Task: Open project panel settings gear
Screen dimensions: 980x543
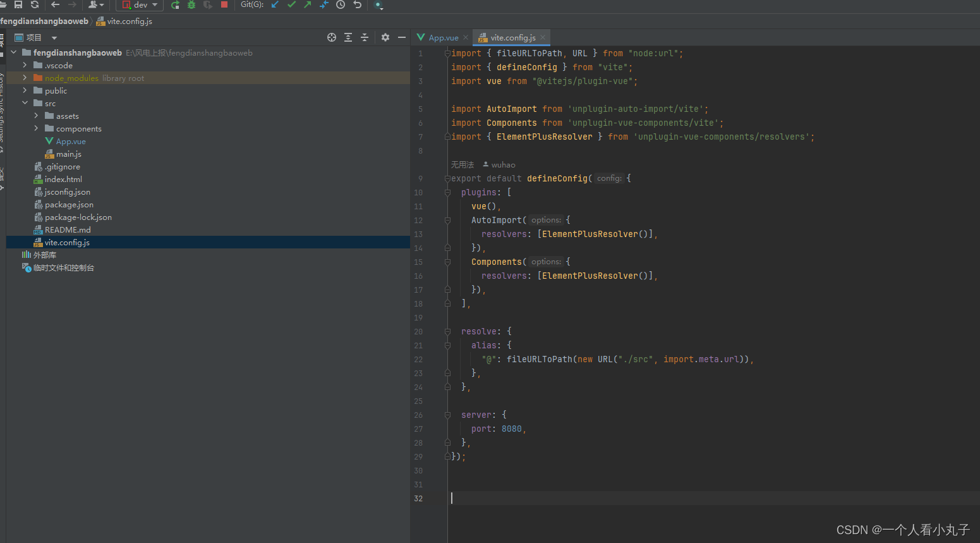Action: click(x=385, y=37)
